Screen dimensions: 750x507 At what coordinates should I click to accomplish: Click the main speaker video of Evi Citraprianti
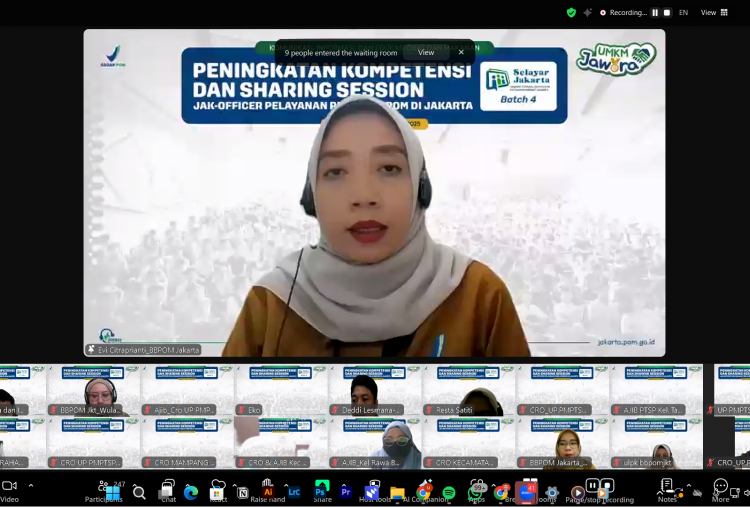[375, 193]
